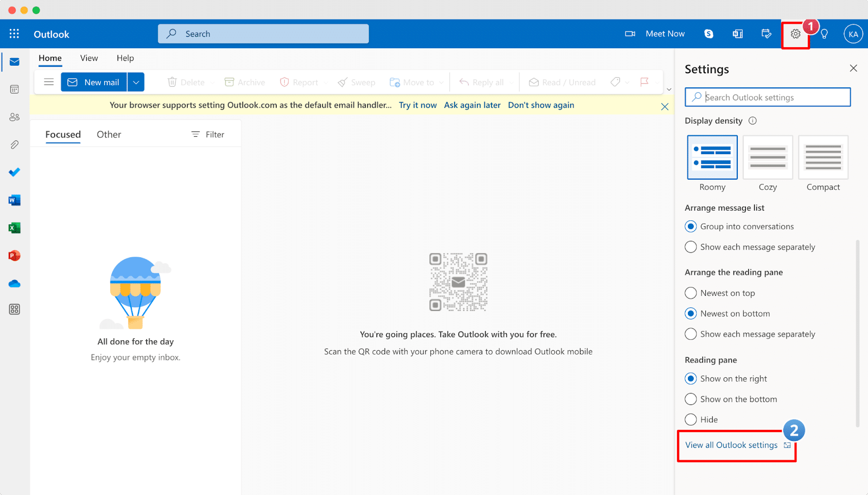Select the Attachments paperclip icon
Viewport: 868px width, 495px height.
(14, 144)
